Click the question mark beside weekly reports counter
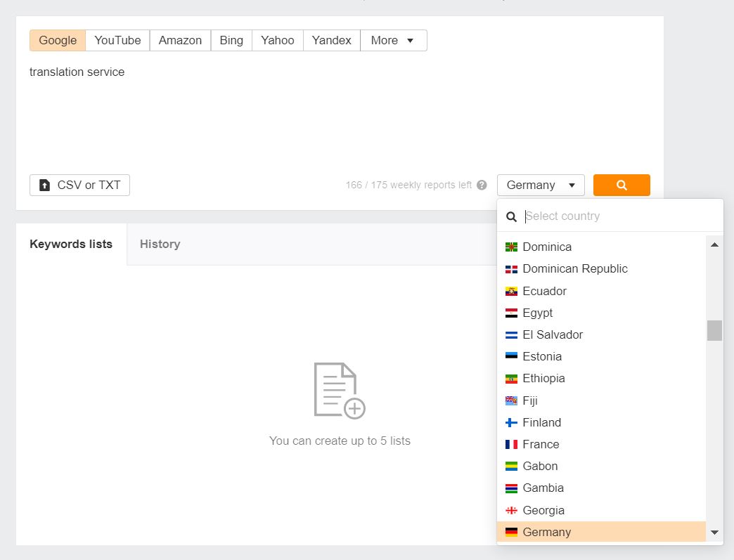The image size is (734, 560). (482, 185)
